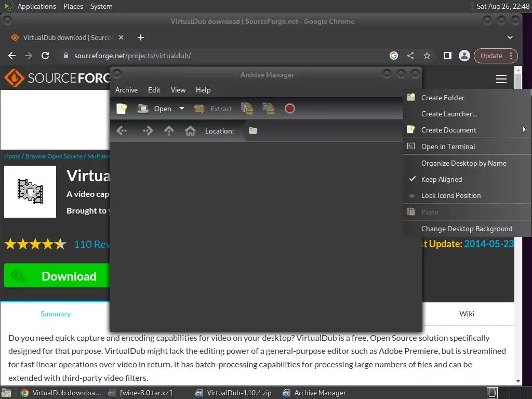532x399 pixels.
Task: Open Chrome tab search chevron
Action: tap(510, 37)
